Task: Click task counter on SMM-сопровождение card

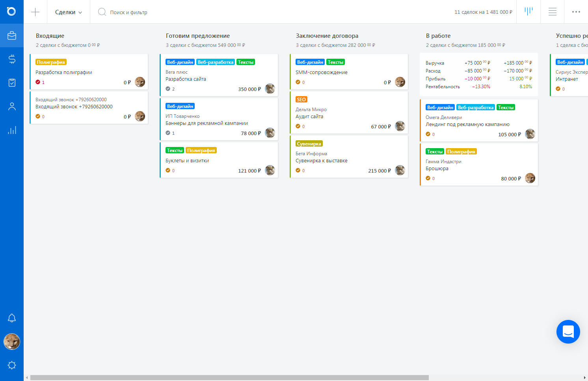Action: (x=300, y=82)
